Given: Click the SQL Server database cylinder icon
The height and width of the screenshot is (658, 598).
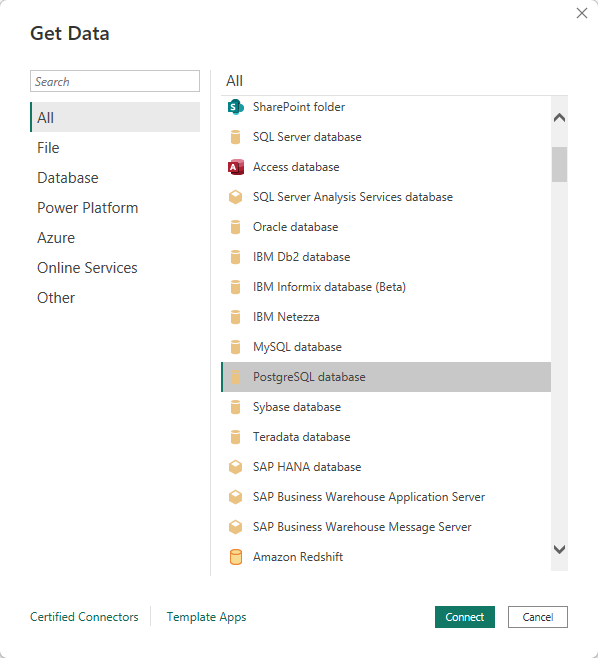Looking at the screenshot, I should coord(235,137).
